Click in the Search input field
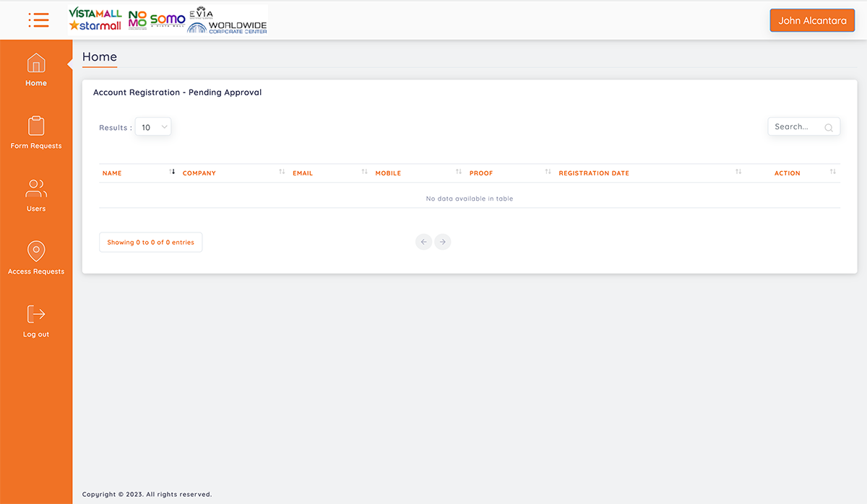The image size is (867, 504). [795, 127]
